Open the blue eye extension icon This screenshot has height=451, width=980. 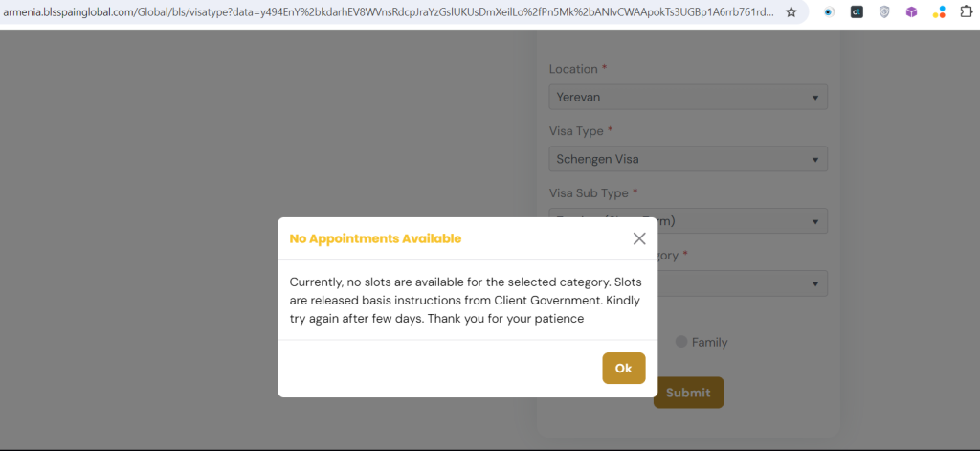pyautogui.click(x=829, y=11)
